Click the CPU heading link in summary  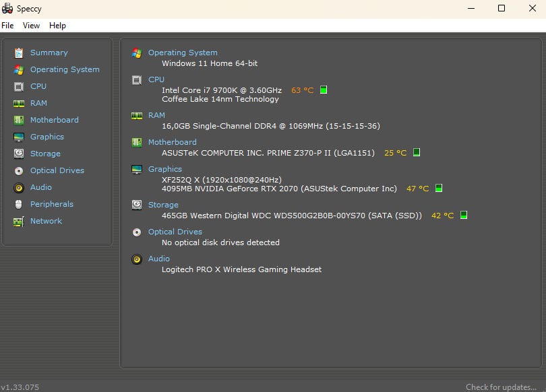[x=156, y=79]
